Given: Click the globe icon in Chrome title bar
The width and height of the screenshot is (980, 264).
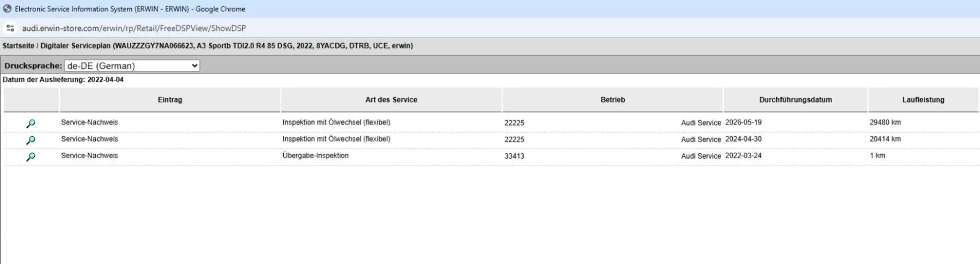Looking at the screenshot, I should click(x=7, y=8).
